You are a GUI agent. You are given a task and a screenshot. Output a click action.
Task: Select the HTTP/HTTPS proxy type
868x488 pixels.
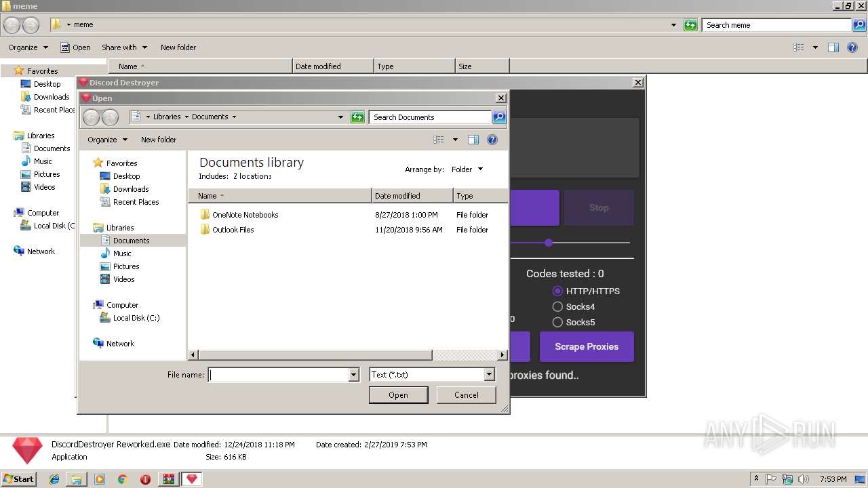click(x=586, y=291)
